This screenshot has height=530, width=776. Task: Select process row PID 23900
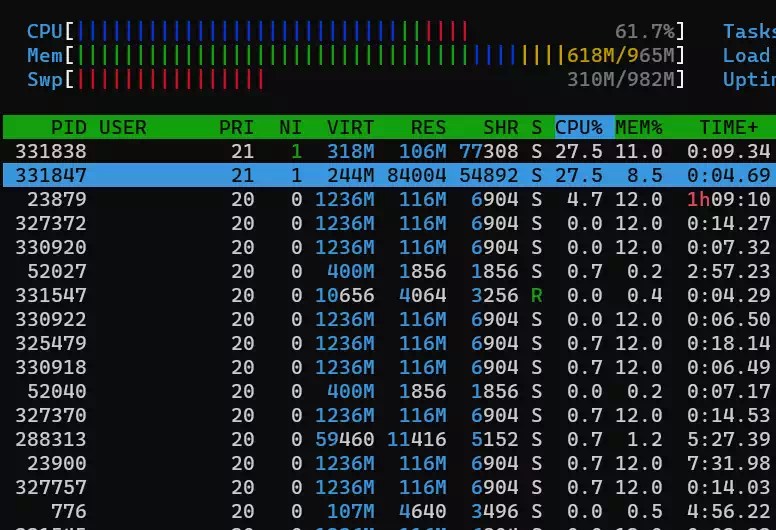389,463
